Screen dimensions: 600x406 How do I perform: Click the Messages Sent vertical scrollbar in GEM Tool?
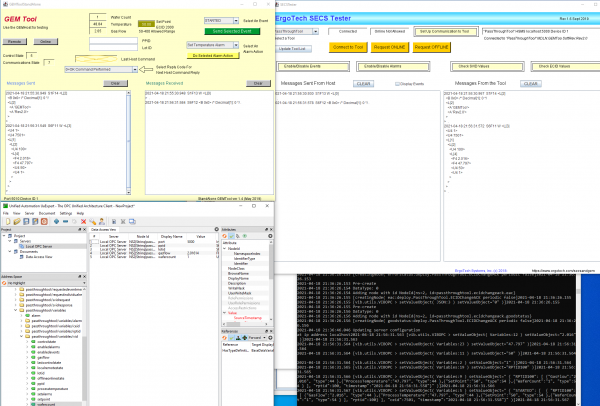pyautogui.click(x=128, y=143)
